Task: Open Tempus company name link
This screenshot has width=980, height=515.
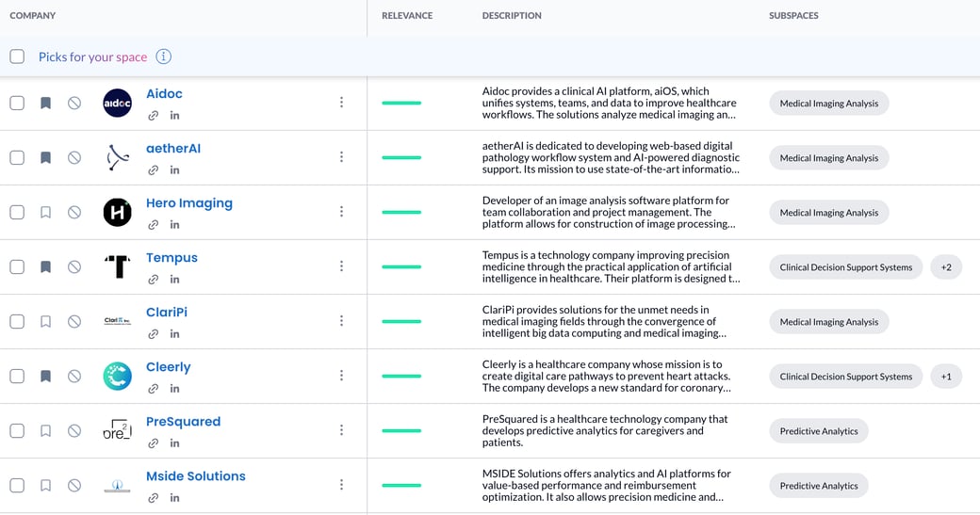Action: click(171, 258)
